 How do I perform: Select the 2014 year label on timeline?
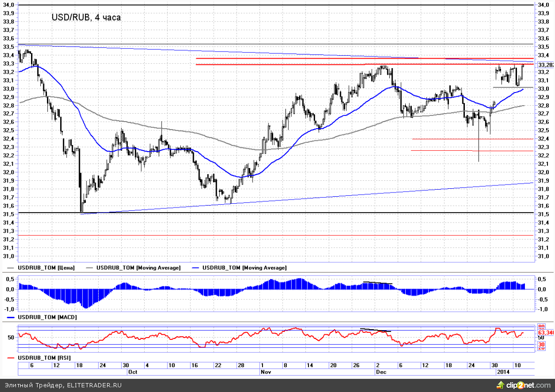(x=503, y=371)
